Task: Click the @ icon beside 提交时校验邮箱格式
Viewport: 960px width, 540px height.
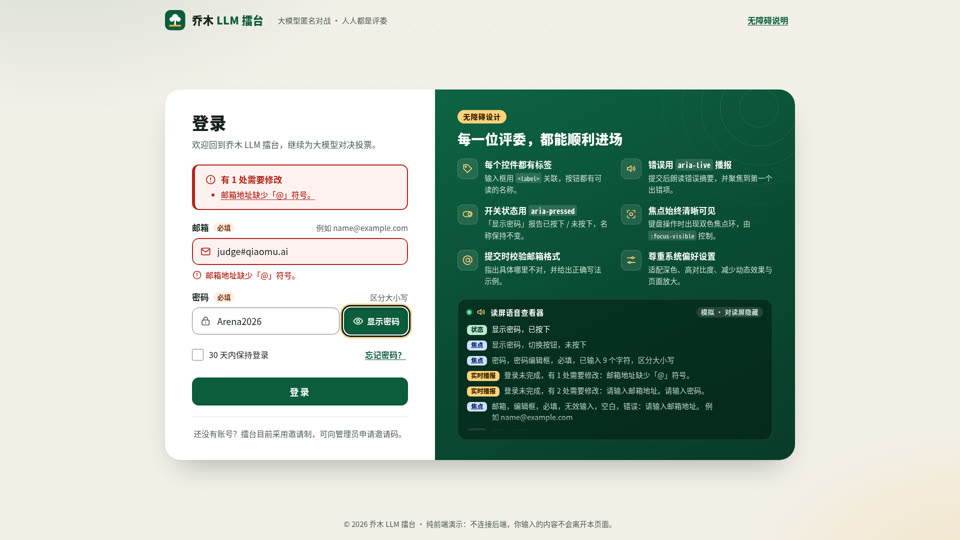Action: (467, 260)
